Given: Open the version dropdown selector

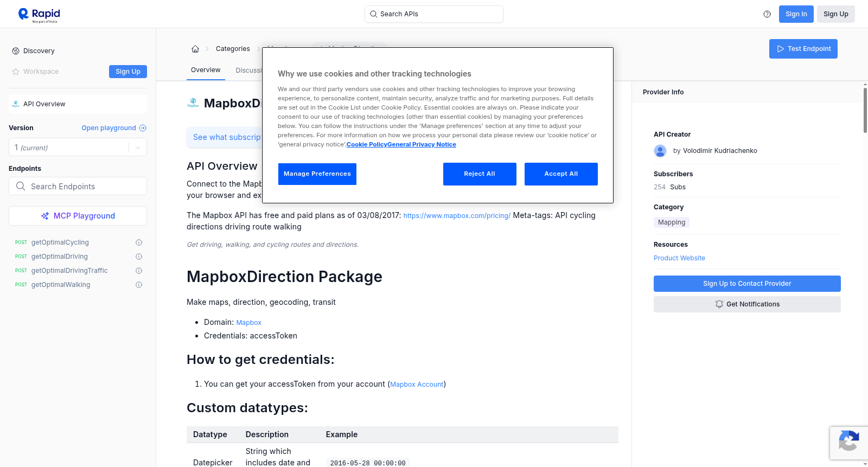Looking at the screenshot, I should pos(78,148).
